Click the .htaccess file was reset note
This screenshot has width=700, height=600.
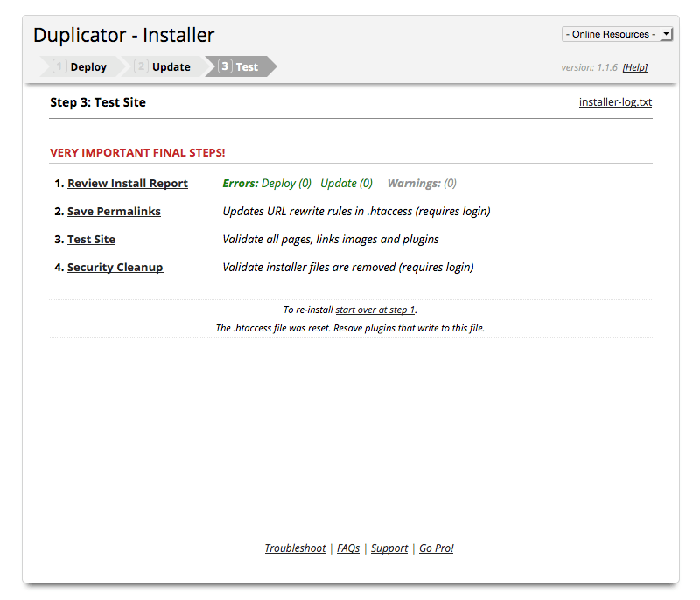pos(351,328)
